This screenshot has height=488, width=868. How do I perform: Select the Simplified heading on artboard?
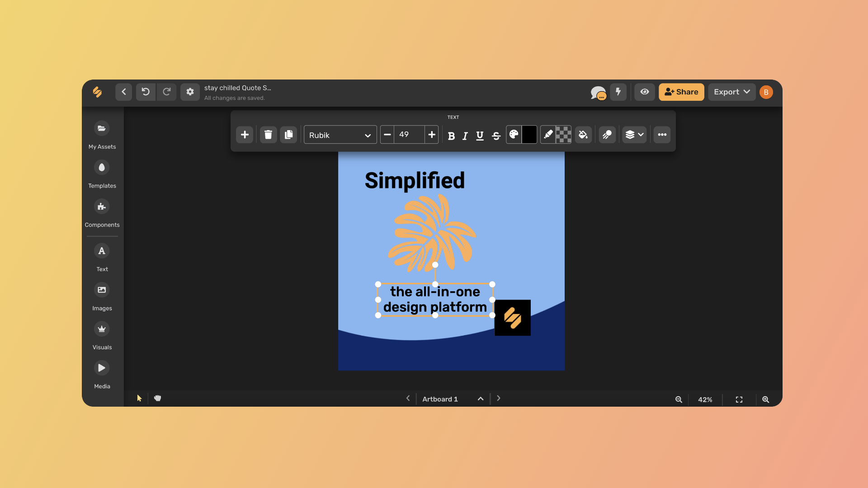[415, 181]
